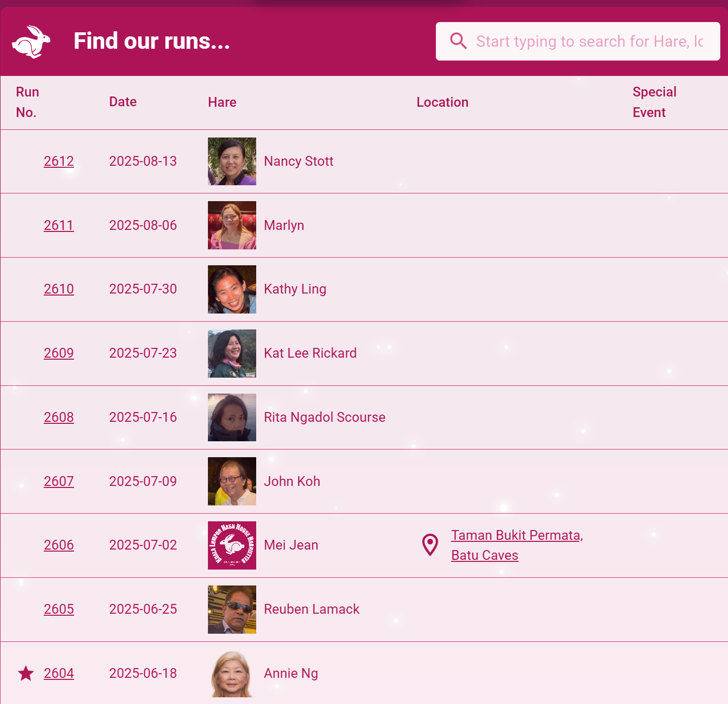Click John Koh's profile photo

tap(232, 481)
